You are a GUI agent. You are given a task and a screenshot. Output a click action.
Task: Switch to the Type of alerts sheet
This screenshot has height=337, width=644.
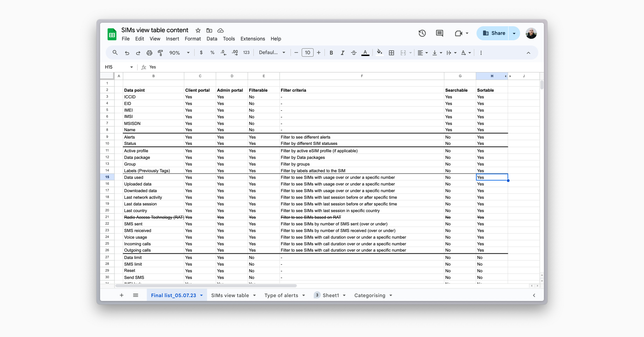281,295
